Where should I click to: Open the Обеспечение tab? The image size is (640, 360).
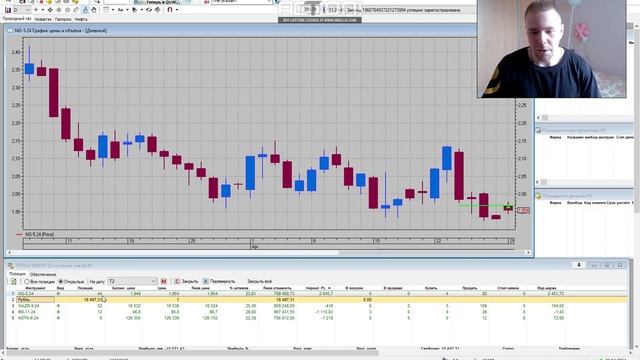[43, 274]
